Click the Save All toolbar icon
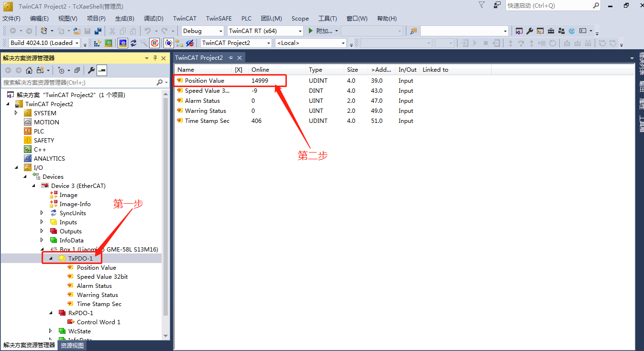Image resolution: width=644 pixels, height=351 pixels. 98,31
